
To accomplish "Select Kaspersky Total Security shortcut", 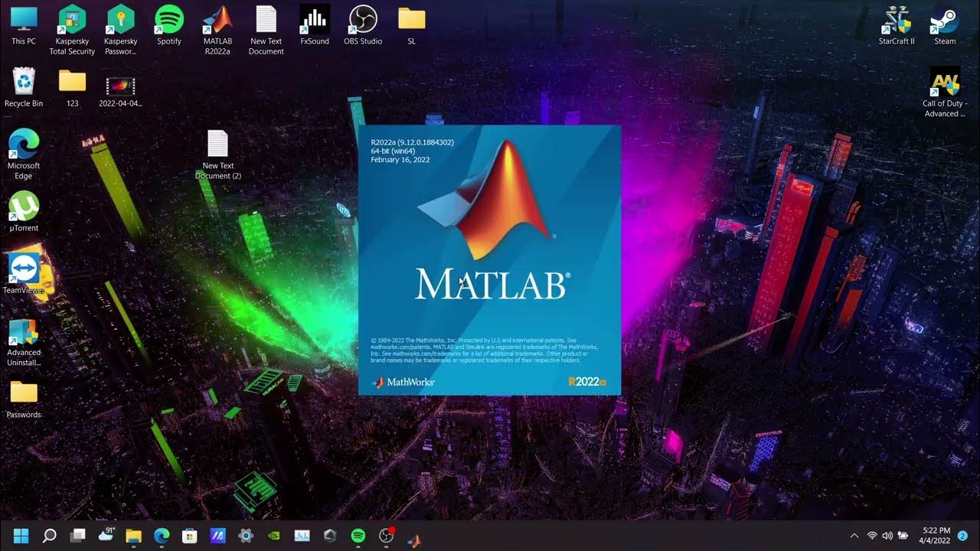I will point(72,30).
